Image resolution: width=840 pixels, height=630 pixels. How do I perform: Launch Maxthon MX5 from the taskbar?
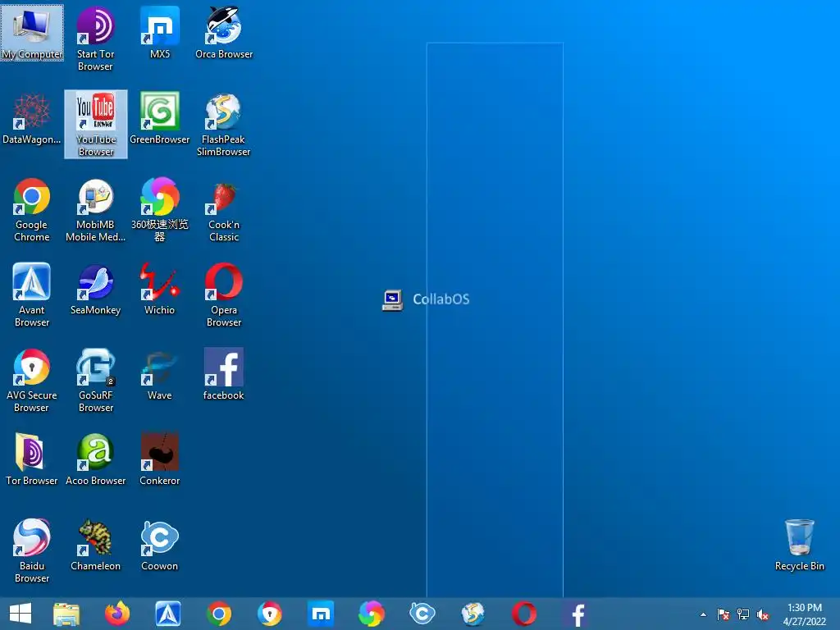pyautogui.click(x=321, y=614)
